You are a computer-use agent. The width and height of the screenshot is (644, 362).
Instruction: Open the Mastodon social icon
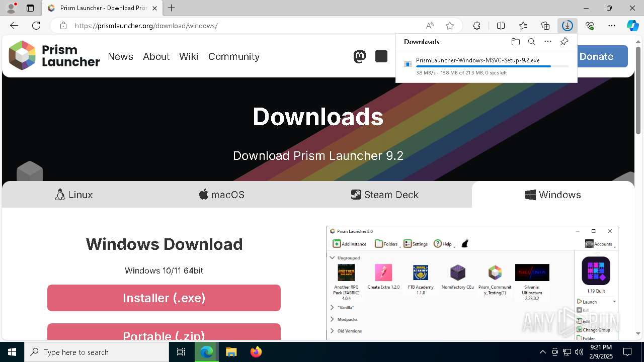click(360, 57)
